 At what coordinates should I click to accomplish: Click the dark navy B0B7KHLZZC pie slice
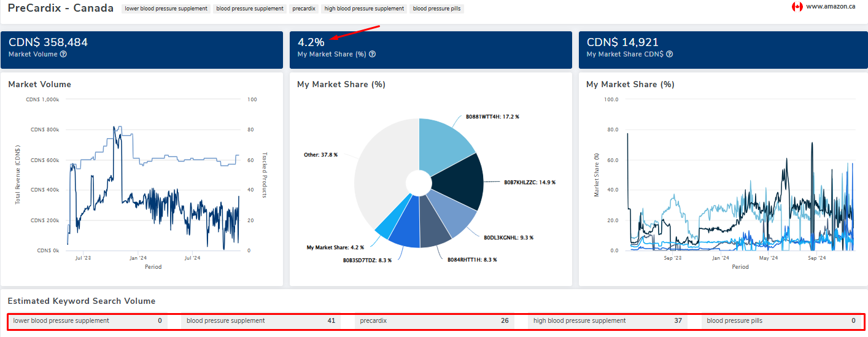[x=460, y=182]
